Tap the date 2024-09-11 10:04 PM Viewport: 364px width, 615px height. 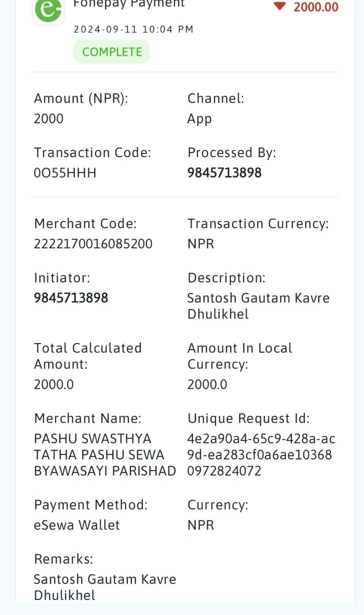tap(133, 30)
